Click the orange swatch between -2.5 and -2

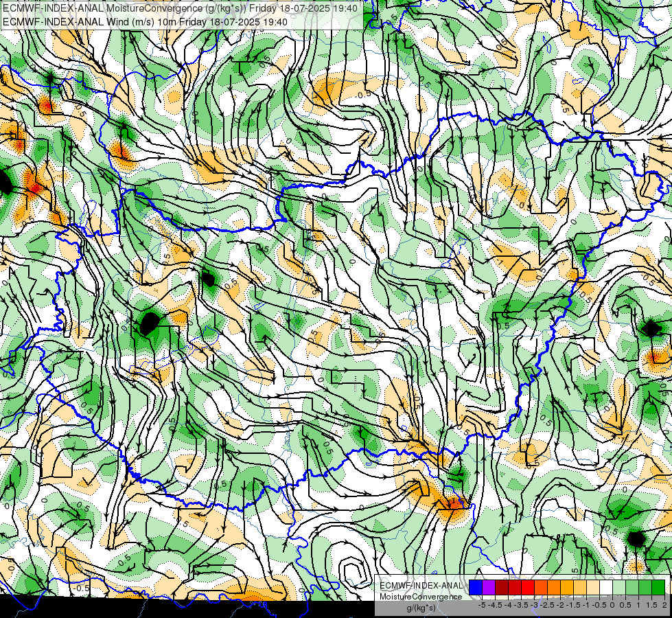tap(554, 587)
